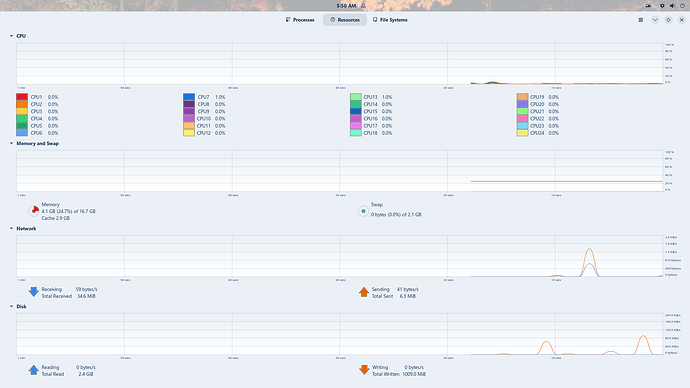Change the CPU22 pink color swatch
The image size is (690, 388).
coord(522,119)
